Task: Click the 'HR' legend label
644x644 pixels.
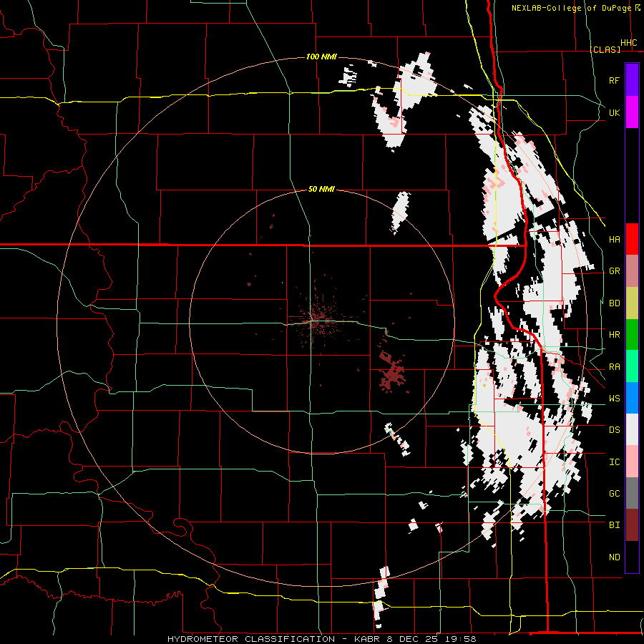Action: (x=614, y=335)
